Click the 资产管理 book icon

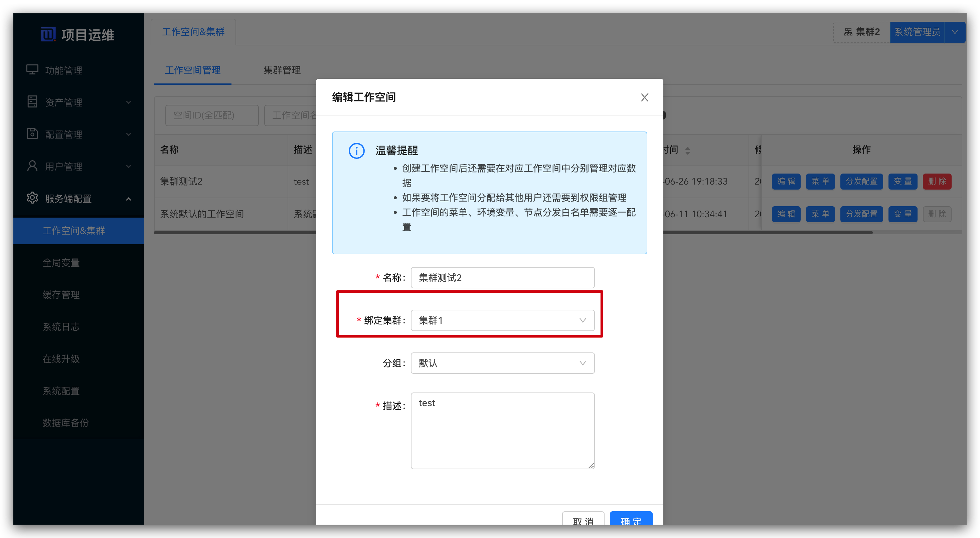coord(32,101)
